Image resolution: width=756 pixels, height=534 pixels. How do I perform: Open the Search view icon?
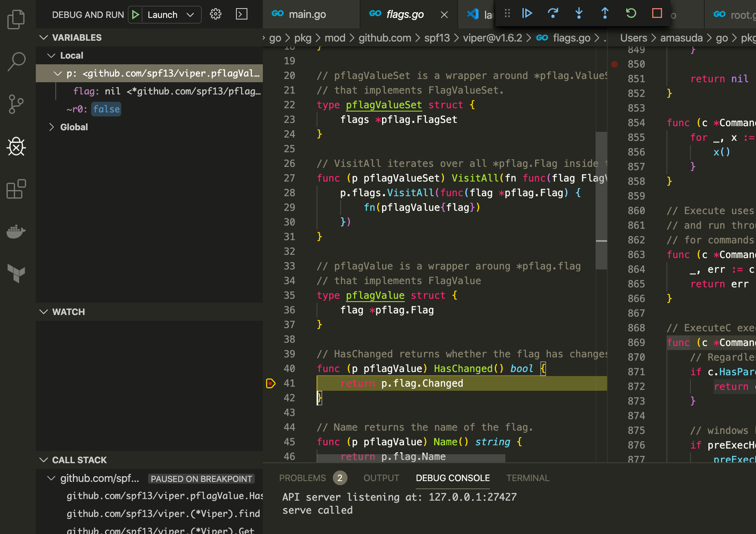pos(16,61)
